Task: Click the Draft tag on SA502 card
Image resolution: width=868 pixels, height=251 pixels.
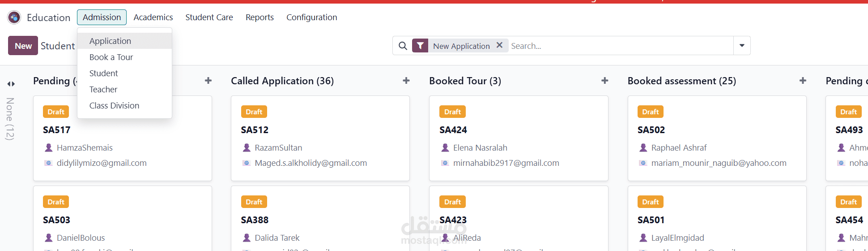Action: pos(651,112)
